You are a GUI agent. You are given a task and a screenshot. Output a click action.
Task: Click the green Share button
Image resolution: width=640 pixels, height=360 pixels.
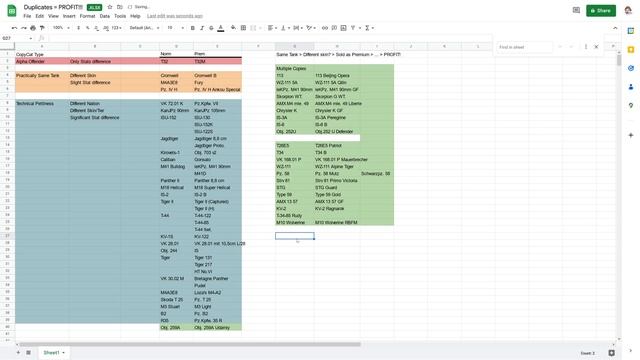coord(601,11)
